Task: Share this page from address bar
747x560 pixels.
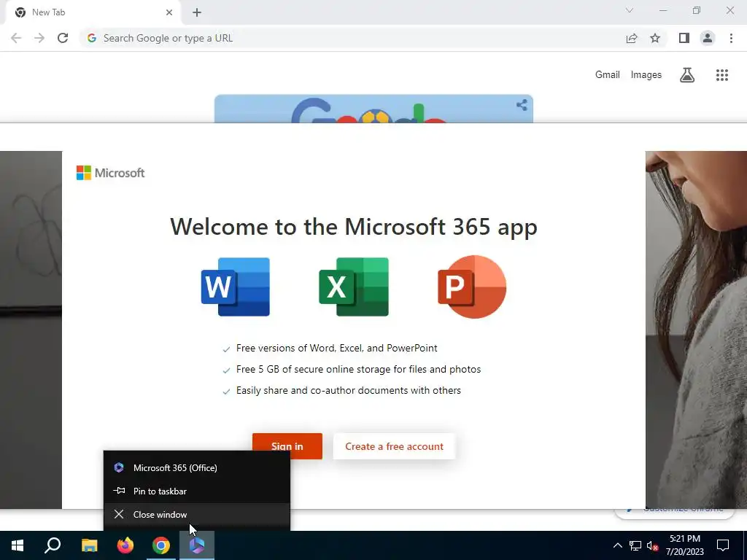Action: click(632, 38)
